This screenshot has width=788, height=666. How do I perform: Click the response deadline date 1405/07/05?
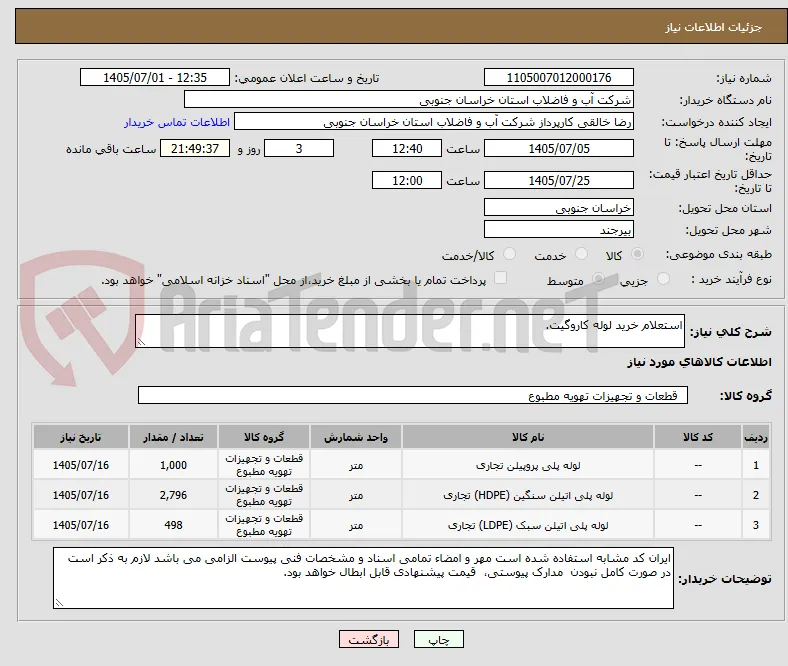coord(559,148)
